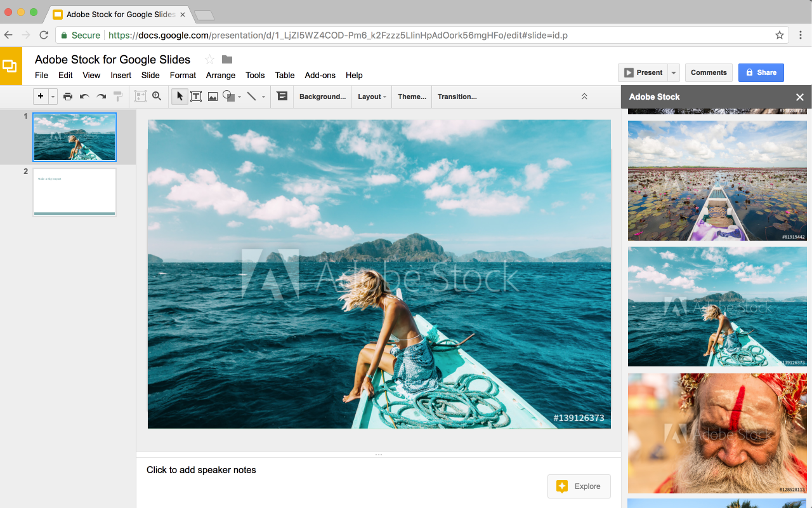Open the File menu

[41, 75]
